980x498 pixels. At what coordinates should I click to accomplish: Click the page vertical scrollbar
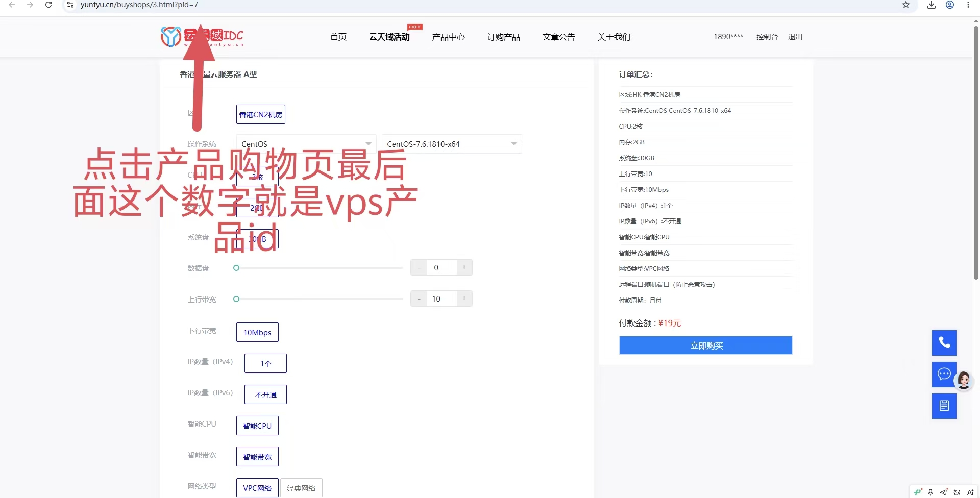point(976,153)
